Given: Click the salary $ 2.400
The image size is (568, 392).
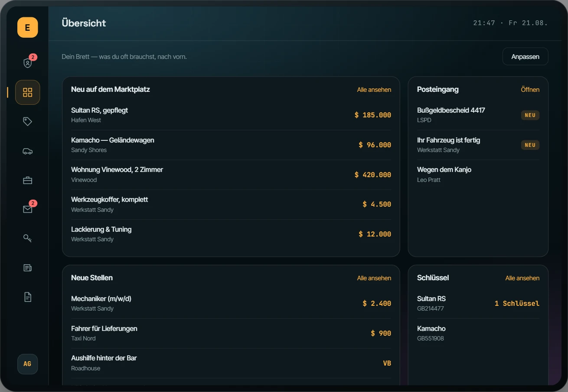Looking at the screenshot, I should tap(377, 304).
